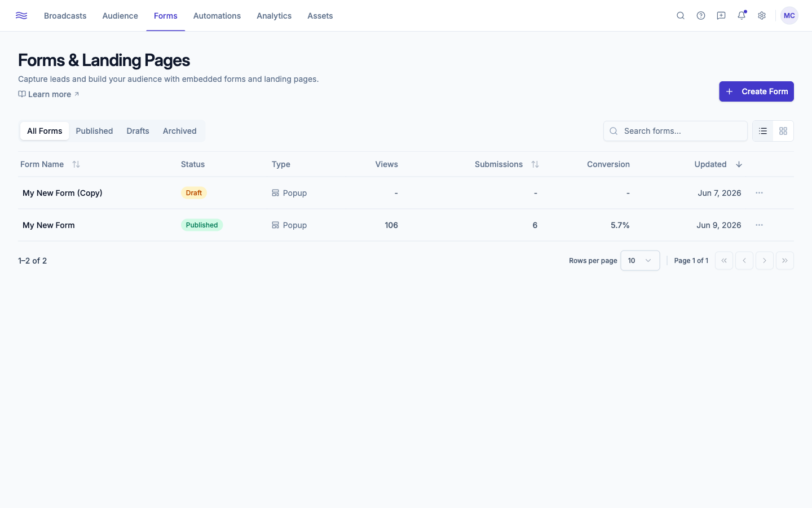Open the search icon in top bar
812x508 pixels.
pos(681,16)
